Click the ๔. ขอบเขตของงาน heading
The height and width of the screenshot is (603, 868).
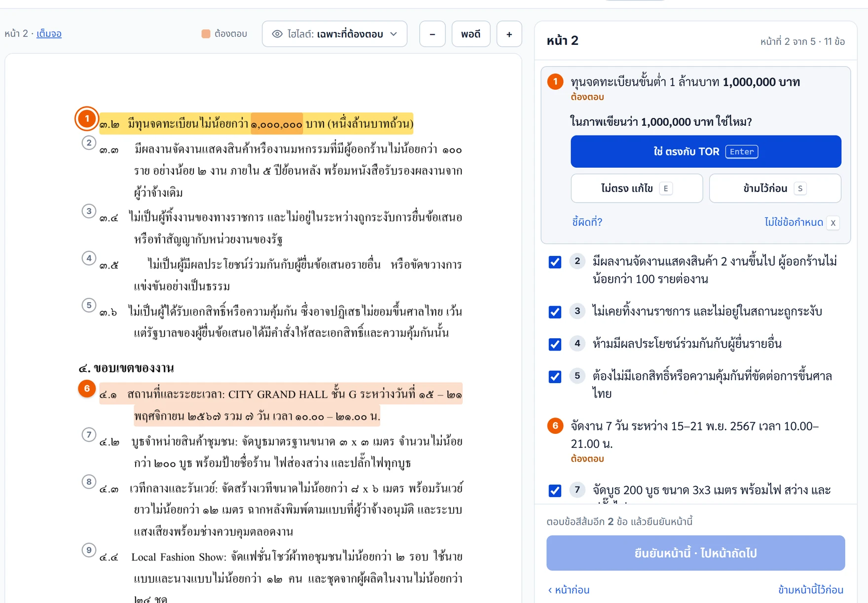pyautogui.click(x=126, y=368)
